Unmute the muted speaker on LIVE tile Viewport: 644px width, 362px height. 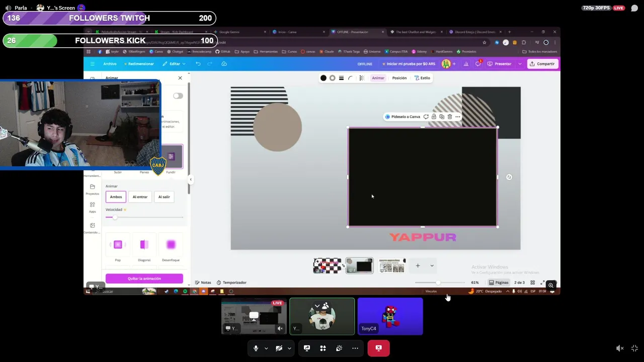280,328
